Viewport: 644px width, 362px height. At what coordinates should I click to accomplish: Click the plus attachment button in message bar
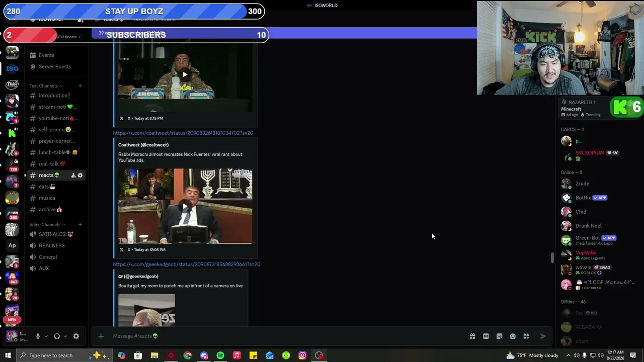point(101,336)
